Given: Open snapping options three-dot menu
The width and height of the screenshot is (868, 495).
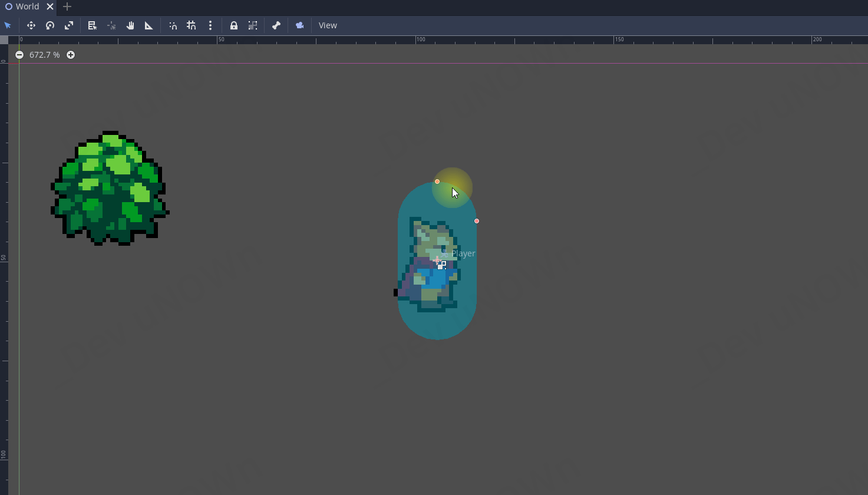Looking at the screenshot, I should point(210,25).
